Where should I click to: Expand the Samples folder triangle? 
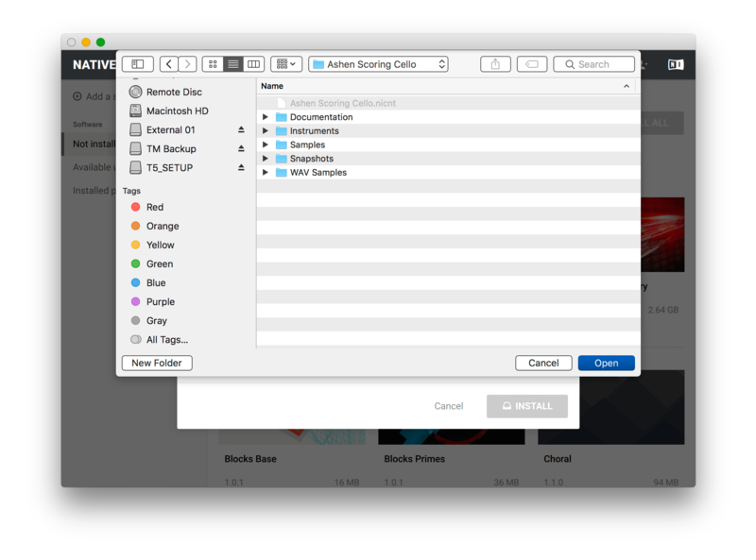coord(266,144)
